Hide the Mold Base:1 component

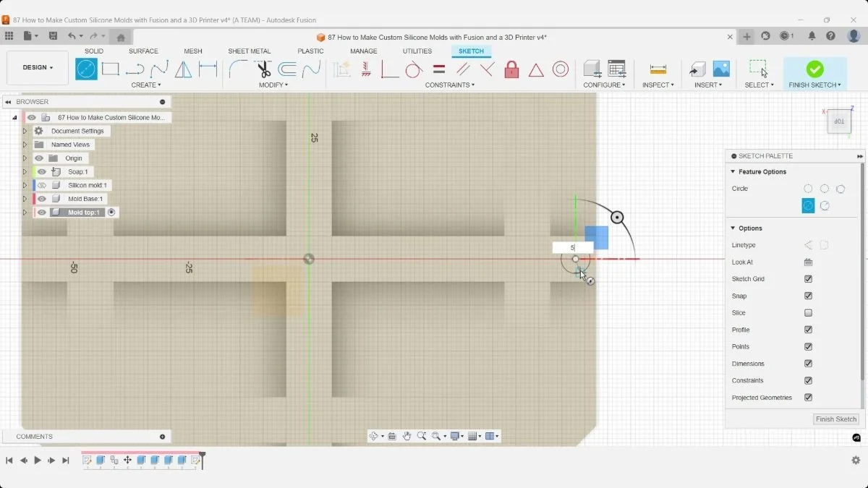pos(42,199)
